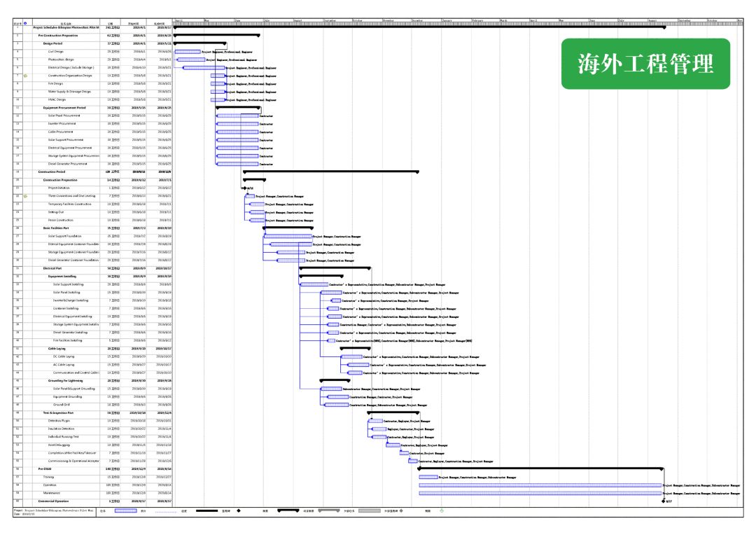Select the Maintenance task bar
Viewport: 756px width, 535px height.
540,494
